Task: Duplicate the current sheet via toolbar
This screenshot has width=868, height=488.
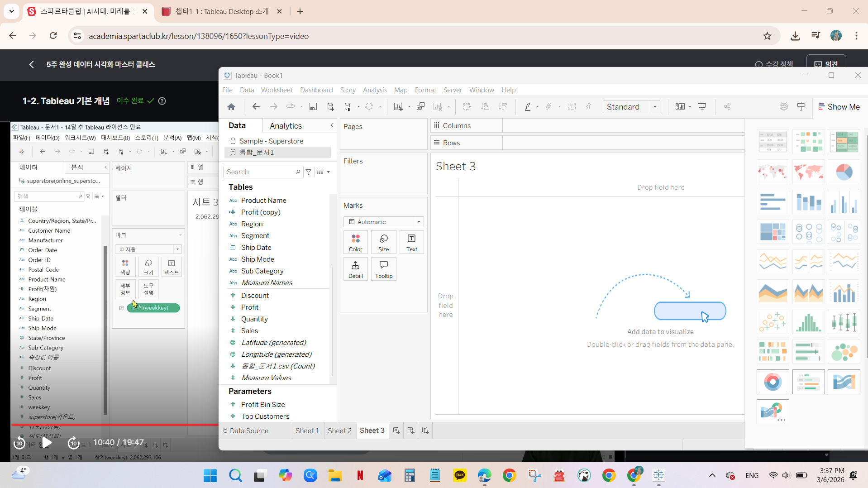Action: tap(420, 107)
